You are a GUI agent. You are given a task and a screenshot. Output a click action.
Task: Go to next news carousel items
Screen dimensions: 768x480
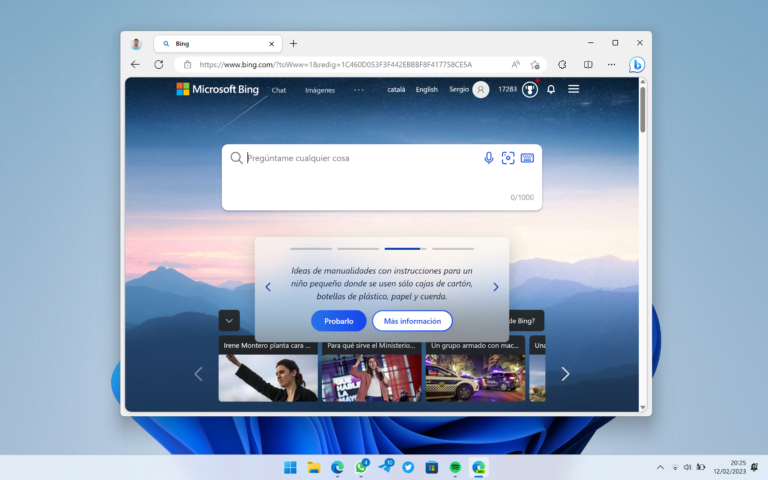point(565,374)
